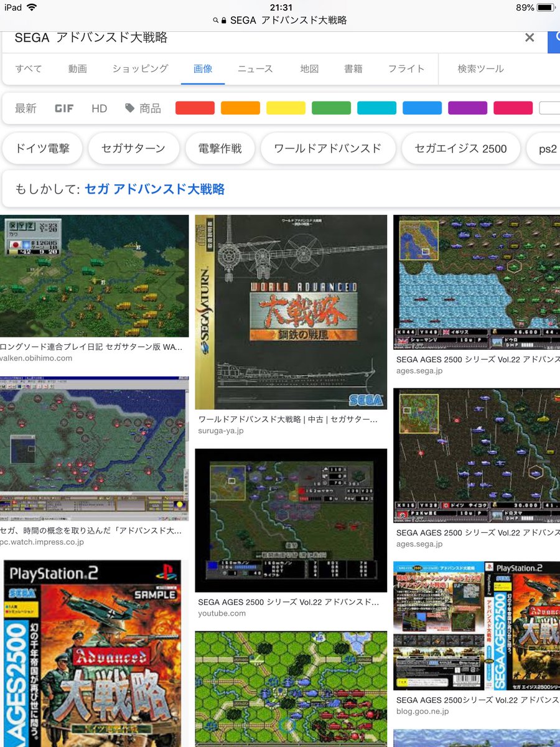Image resolution: width=560 pixels, height=747 pixels.
Task: Clear the search box with the X icon
Action: coord(530,37)
